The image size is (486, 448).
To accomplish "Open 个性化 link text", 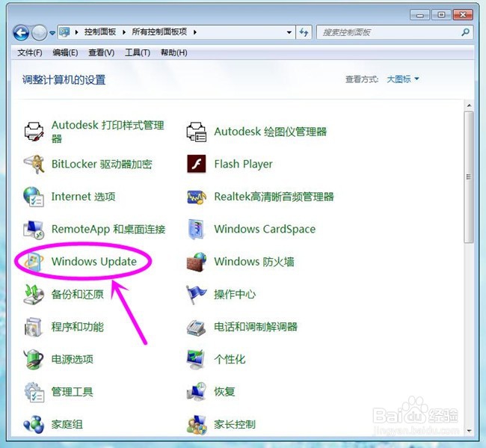I will [230, 359].
